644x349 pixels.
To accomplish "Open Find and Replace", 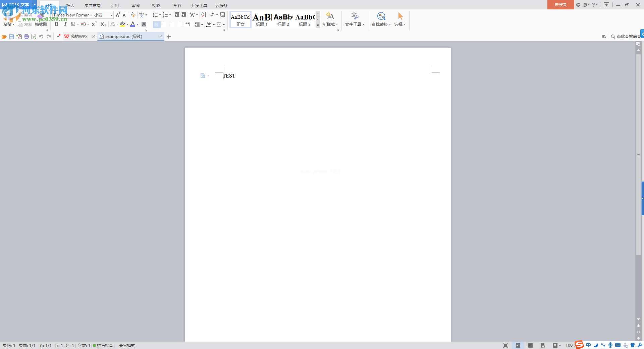I will (x=381, y=19).
